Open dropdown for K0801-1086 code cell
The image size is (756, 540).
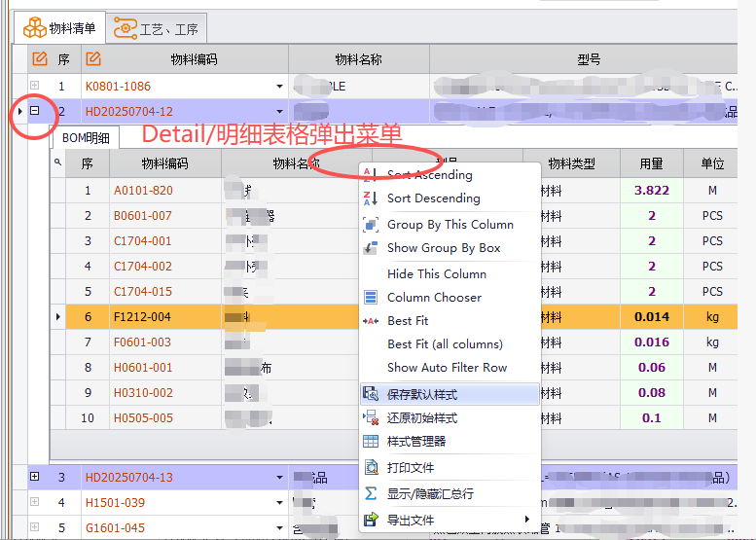279,87
